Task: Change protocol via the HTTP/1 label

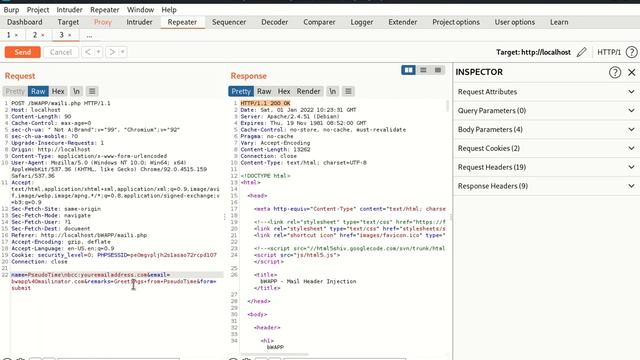Action: pos(609,52)
